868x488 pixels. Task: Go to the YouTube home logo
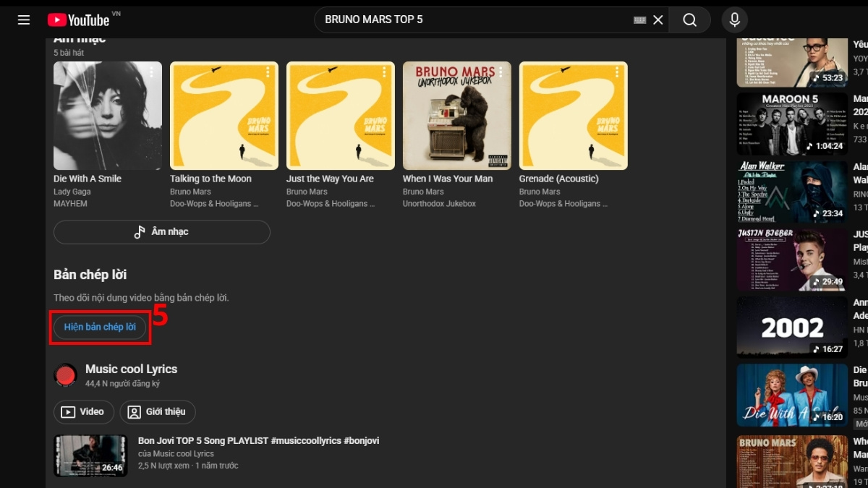tap(78, 20)
